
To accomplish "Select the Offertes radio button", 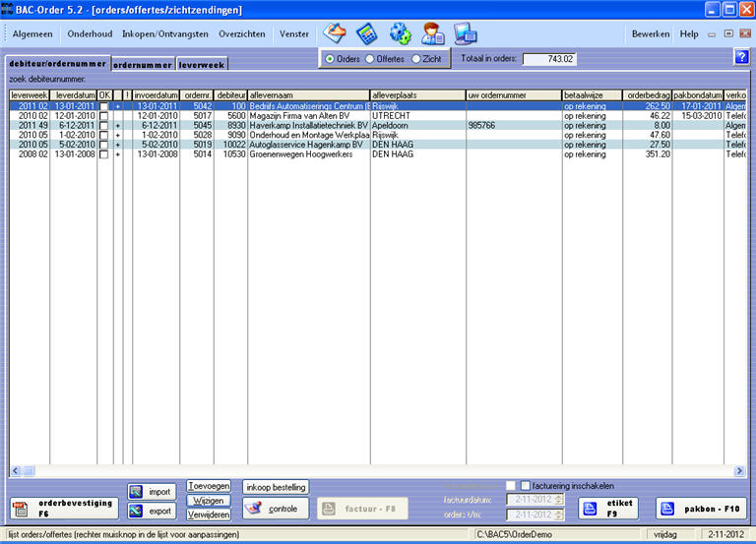I will 370,59.
